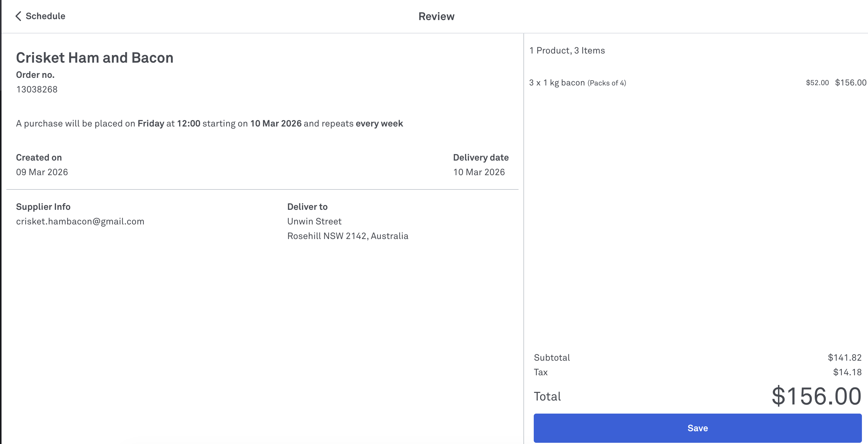
Task: Click the purchase schedule sentence
Action: 210,124
